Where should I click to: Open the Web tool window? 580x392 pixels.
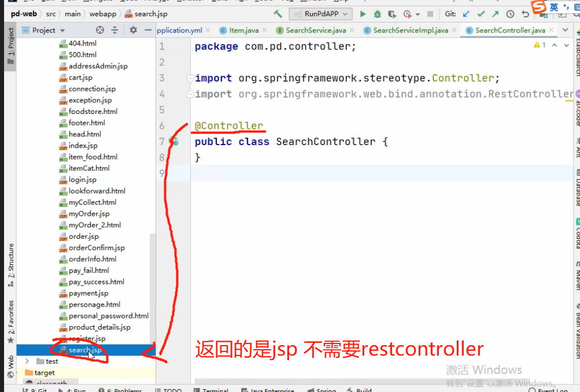(11, 366)
